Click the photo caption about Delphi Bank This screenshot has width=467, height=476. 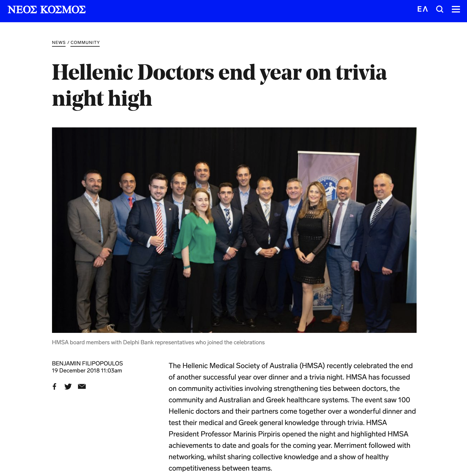[x=158, y=342]
